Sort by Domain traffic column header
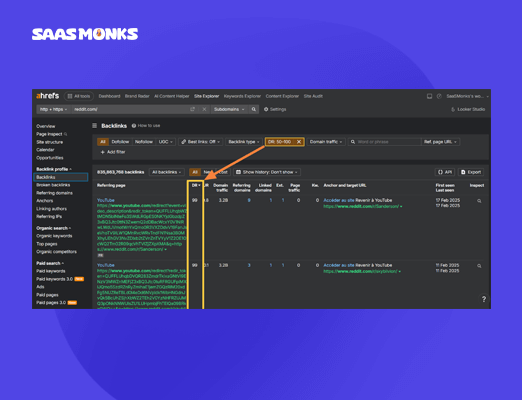This screenshot has width=522, height=400. (220, 188)
